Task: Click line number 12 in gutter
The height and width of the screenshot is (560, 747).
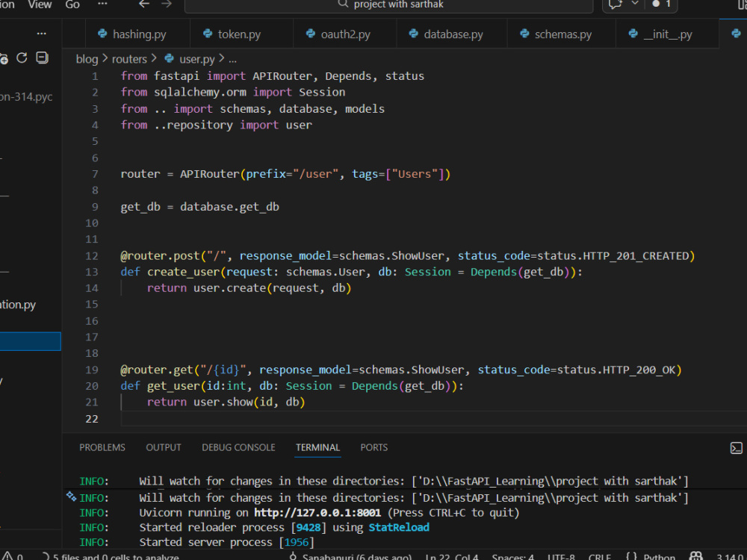Action: 91,256
